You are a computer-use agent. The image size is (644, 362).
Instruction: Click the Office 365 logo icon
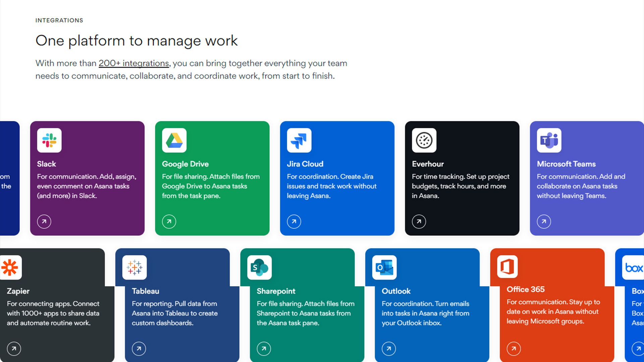click(507, 267)
